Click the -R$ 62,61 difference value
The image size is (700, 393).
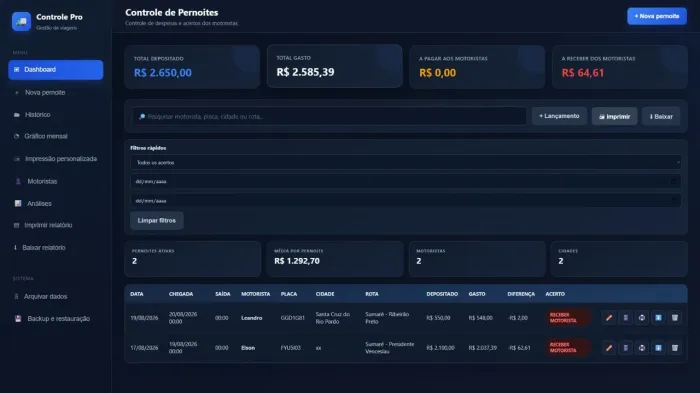tap(519, 347)
